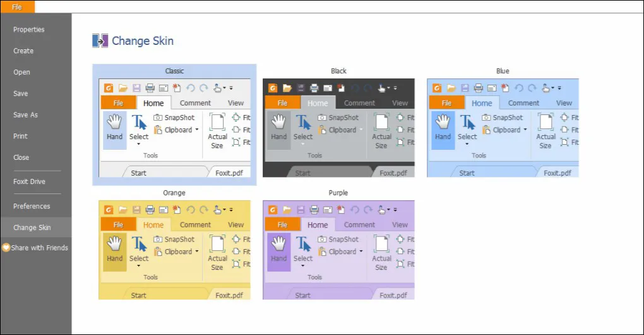Screen dimensions: 644x335
Task: Click Clipboard dropdown arrow in Orange skin preview
Action: coord(197,252)
